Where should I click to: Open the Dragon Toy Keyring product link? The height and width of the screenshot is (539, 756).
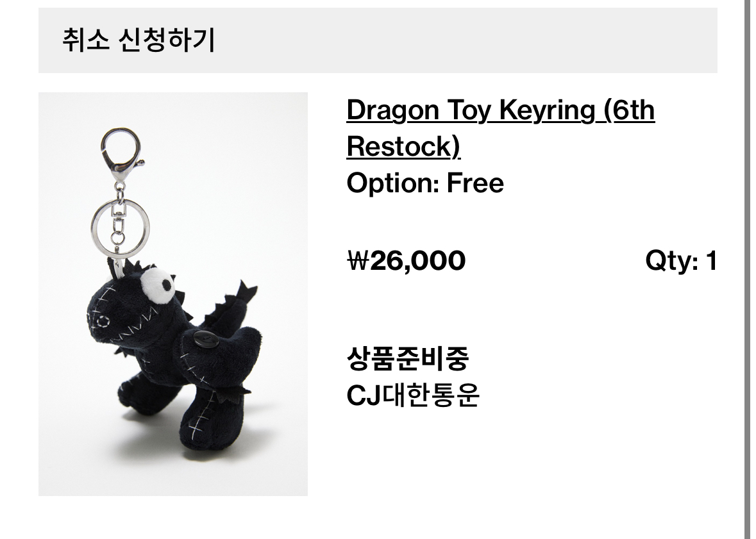pyautogui.click(x=500, y=128)
